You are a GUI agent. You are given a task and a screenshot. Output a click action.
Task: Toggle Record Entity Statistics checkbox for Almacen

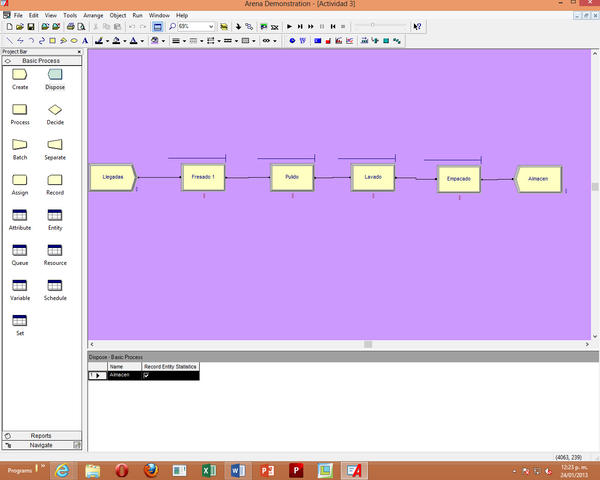tap(146, 376)
